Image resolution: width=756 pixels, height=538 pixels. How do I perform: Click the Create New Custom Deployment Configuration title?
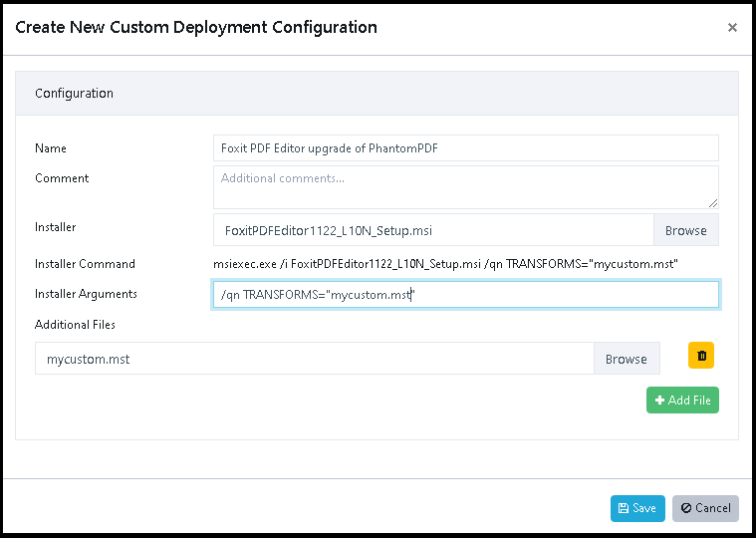196,27
